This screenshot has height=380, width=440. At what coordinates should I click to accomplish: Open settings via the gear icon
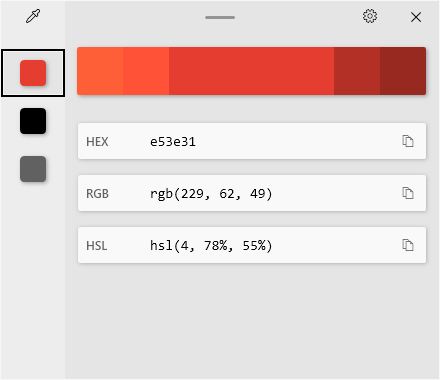[x=370, y=16]
